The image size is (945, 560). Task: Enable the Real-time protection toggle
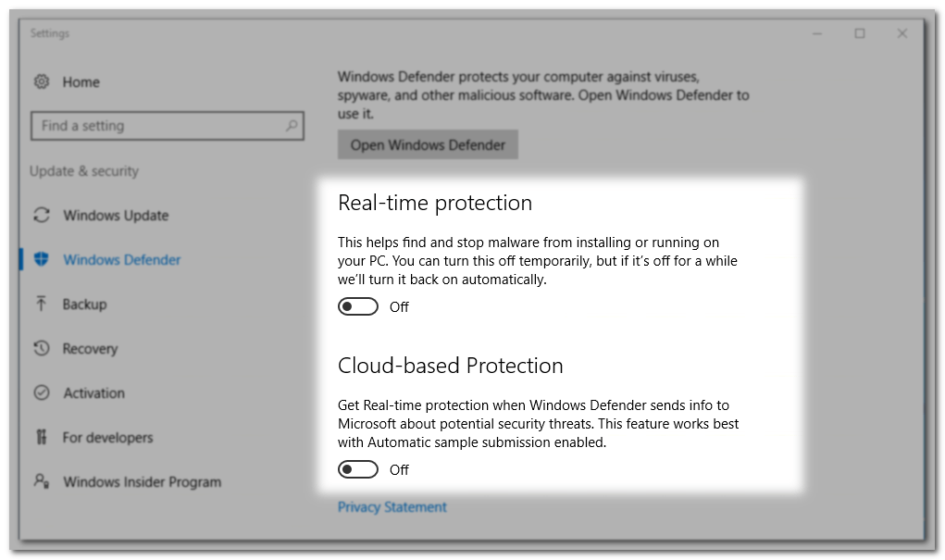(358, 307)
